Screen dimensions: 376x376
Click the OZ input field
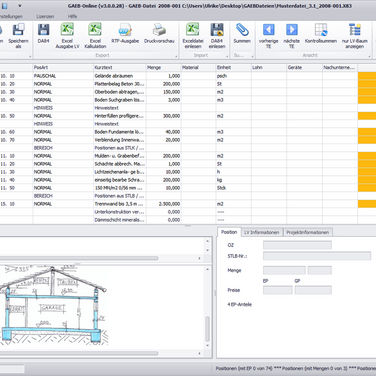tap(297, 245)
